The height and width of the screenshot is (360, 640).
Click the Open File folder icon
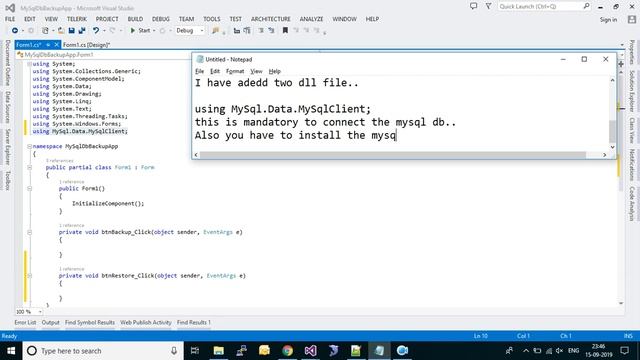point(61,31)
